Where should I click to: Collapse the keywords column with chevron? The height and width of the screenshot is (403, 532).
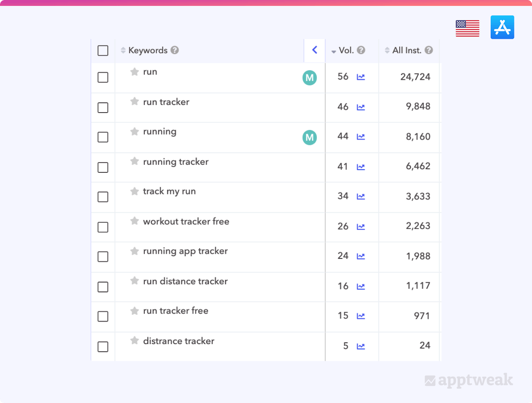tap(315, 50)
